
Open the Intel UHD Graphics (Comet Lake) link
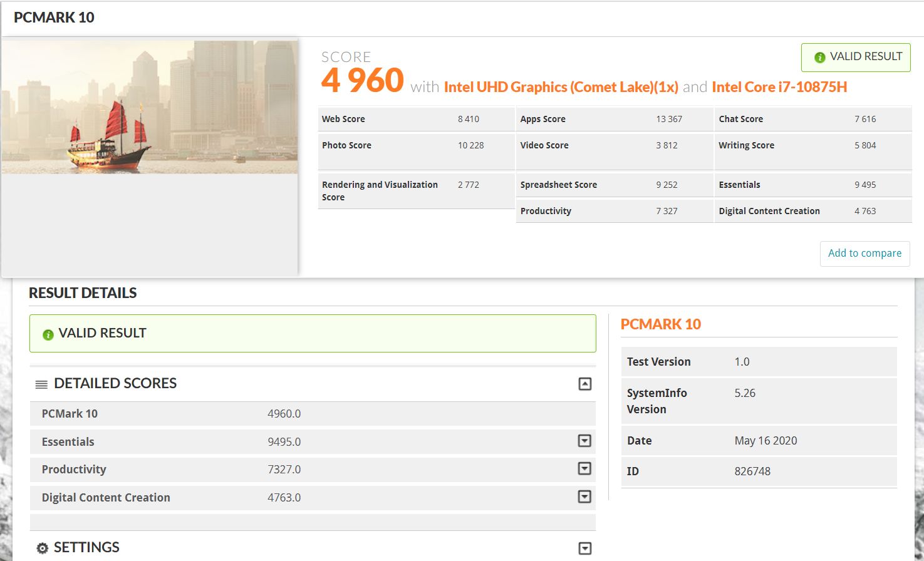(x=561, y=87)
